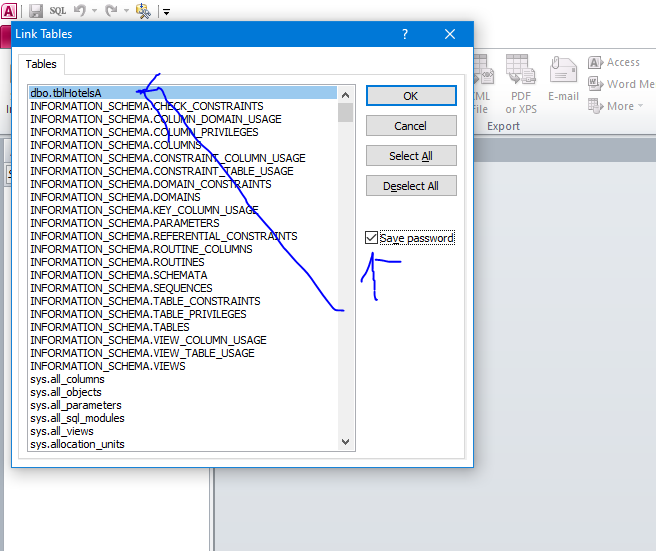Click the Undo arrow icon

pyautogui.click(x=80, y=11)
